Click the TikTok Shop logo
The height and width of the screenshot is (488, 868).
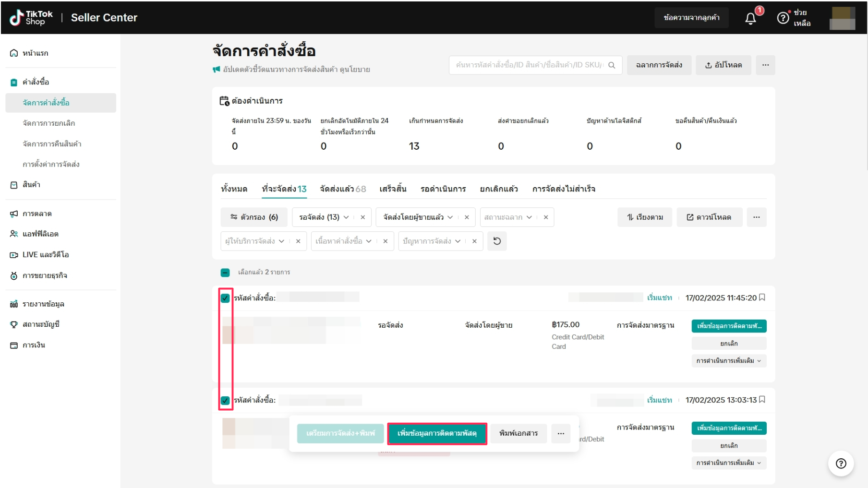[31, 18]
